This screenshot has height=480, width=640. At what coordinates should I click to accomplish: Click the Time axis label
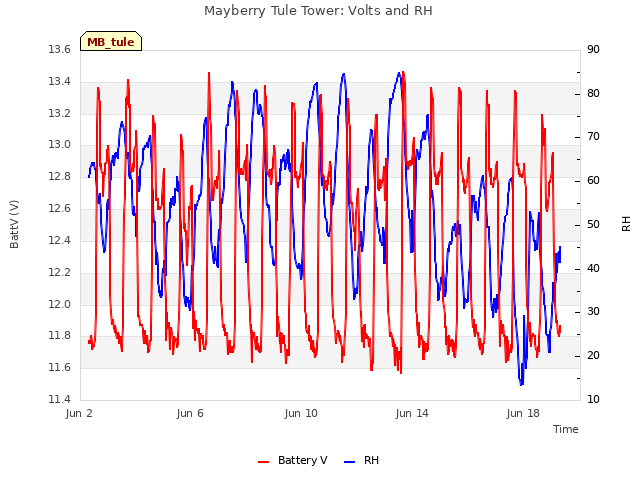point(566,429)
